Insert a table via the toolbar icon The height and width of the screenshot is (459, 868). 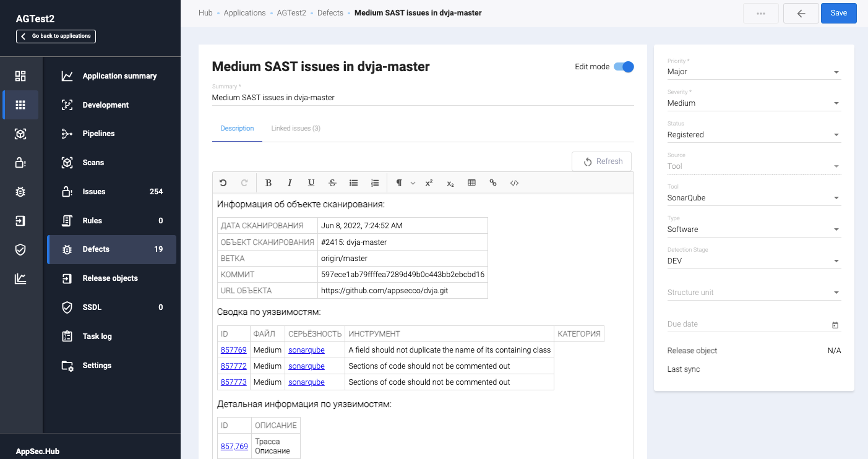[471, 183]
